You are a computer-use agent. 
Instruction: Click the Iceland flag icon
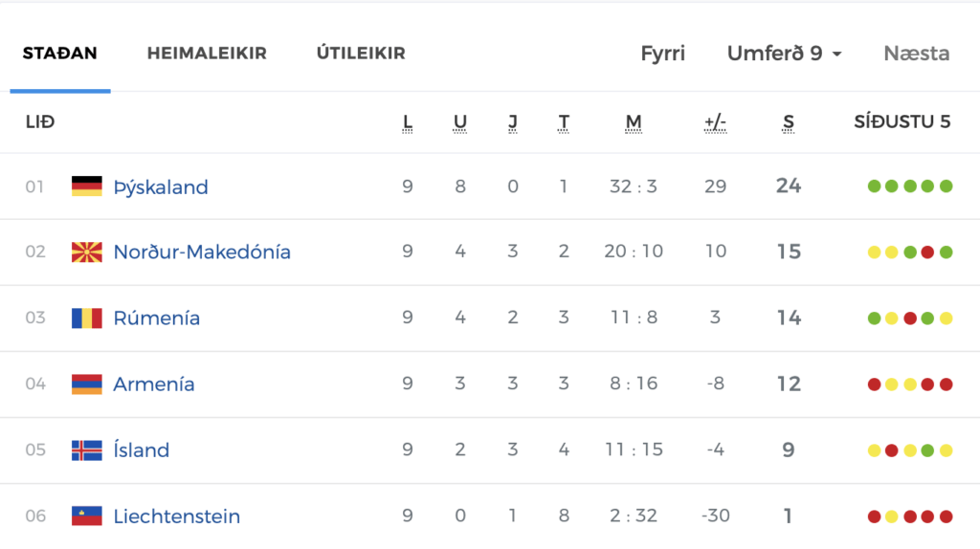(87, 450)
